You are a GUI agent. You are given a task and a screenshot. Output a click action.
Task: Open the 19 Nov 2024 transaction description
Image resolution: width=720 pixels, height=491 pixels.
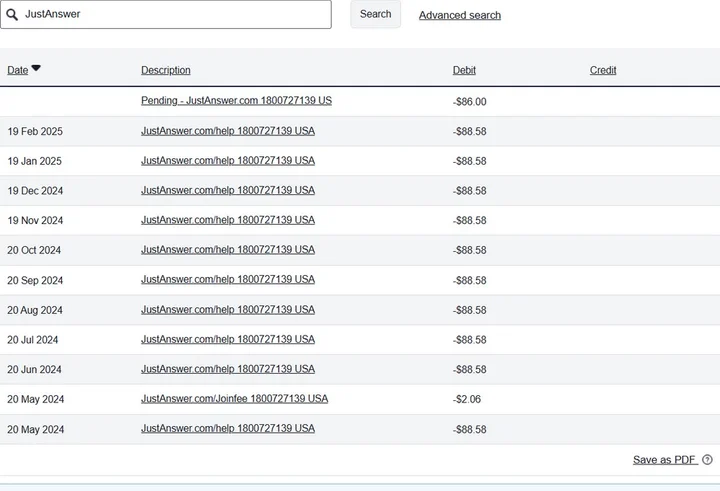point(228,220)
